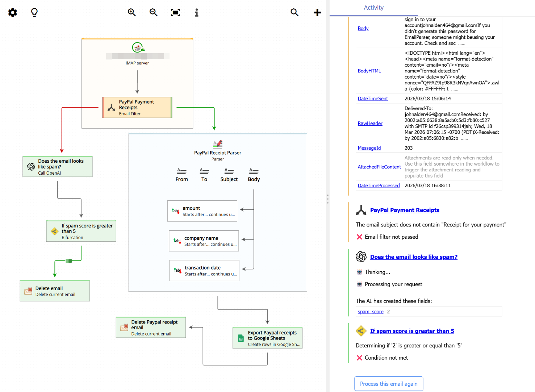Viewport: 535px width, 392px height.
Task: Zoom out of the workflow canvas
Action: (154, 12)
